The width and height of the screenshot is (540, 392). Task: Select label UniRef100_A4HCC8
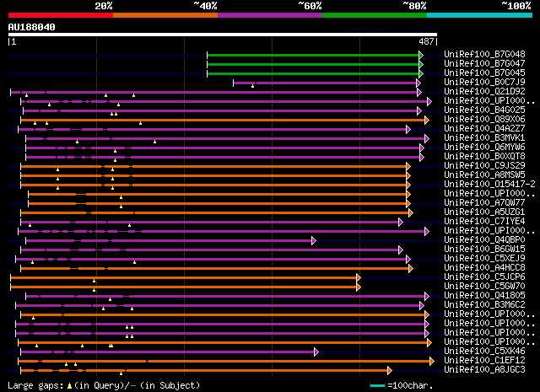click(484, 267)
